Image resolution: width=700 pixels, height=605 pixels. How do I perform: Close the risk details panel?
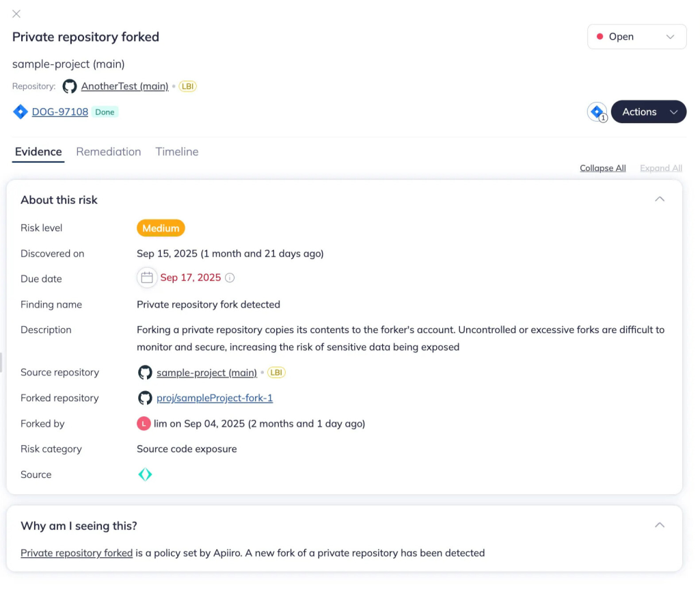(x=16, y=14)
